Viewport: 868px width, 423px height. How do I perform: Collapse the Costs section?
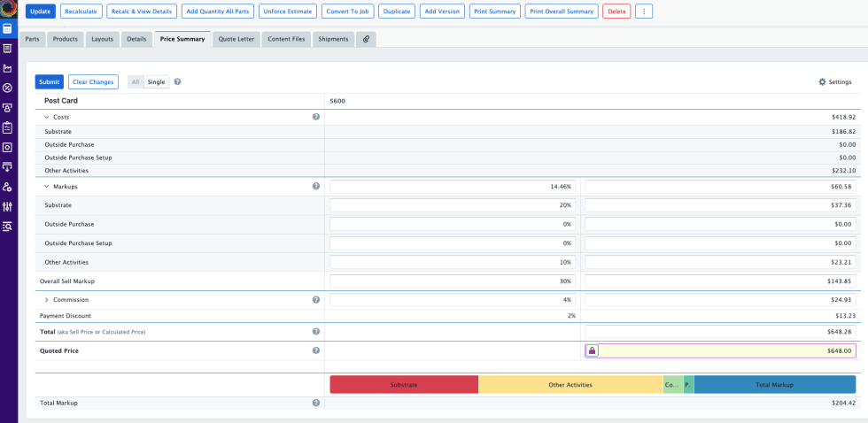point(47,117)
